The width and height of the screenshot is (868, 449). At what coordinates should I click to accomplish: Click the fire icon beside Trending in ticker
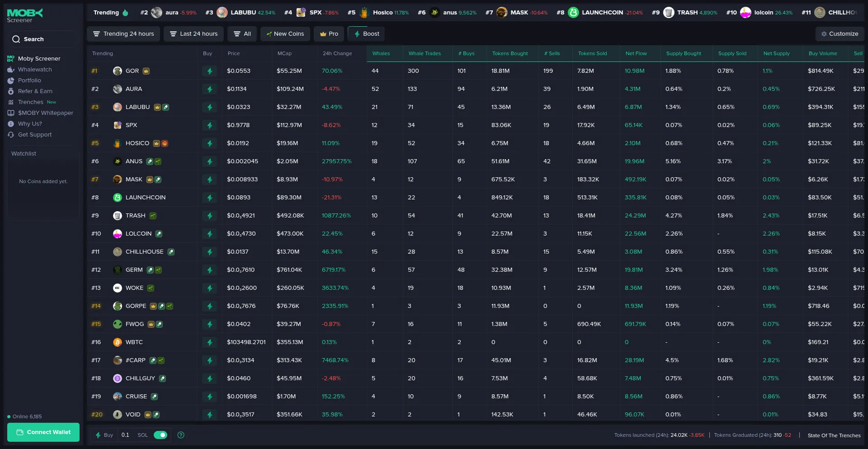pyautogui.click(x=126, y=13)
